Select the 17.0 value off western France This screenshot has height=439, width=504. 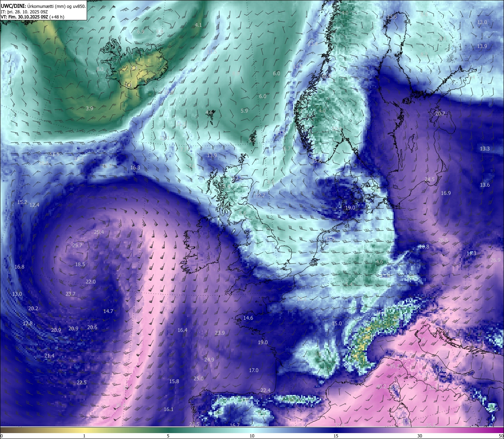[x=254, y=370]
